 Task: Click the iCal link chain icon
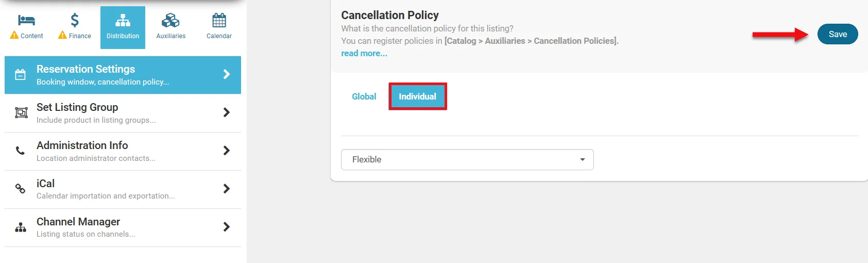point(21,189)
